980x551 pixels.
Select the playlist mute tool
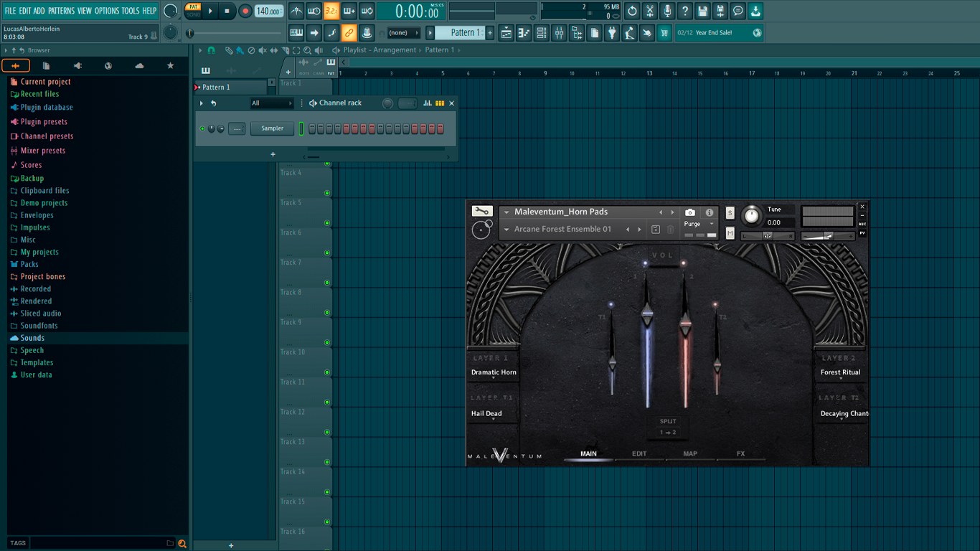tap(262, 50)
